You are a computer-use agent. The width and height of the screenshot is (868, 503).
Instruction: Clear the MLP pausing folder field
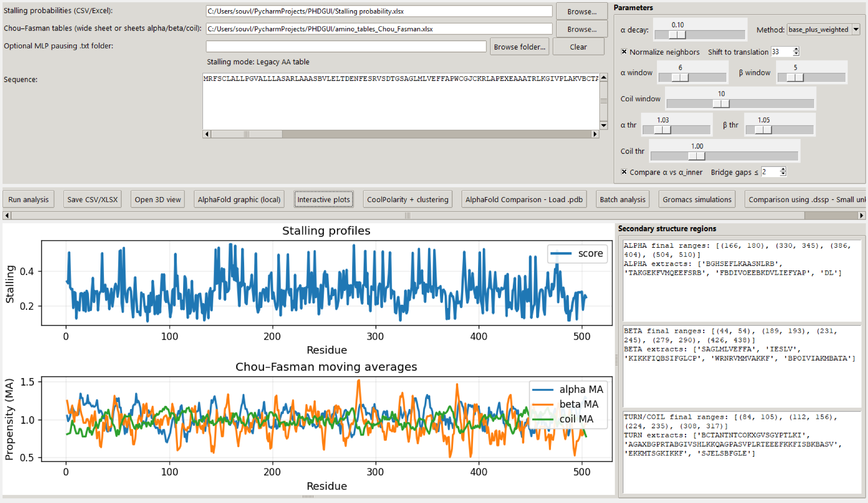tap(578, 46)
